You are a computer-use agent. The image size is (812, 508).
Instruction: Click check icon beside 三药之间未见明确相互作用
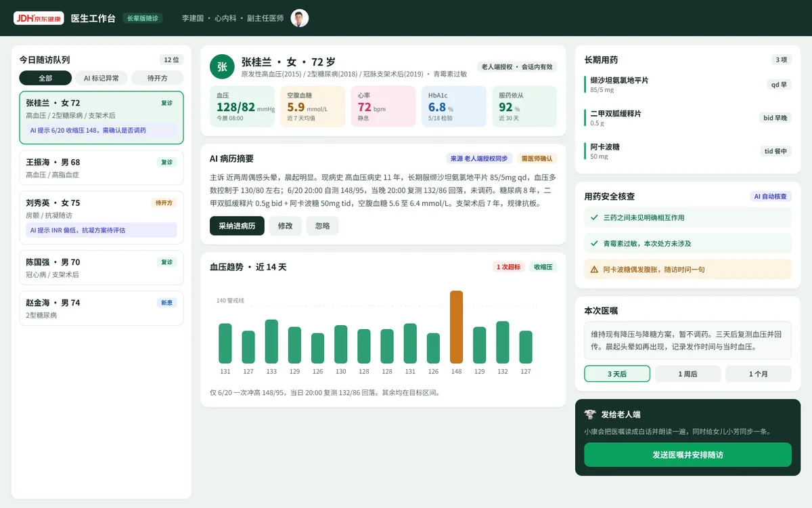[594, 217]
